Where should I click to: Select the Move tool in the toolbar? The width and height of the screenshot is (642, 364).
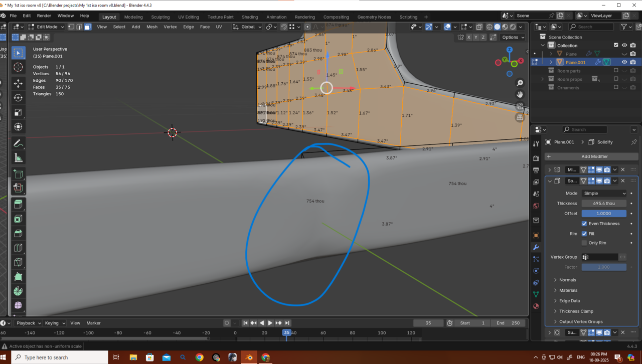coord(18,83)
